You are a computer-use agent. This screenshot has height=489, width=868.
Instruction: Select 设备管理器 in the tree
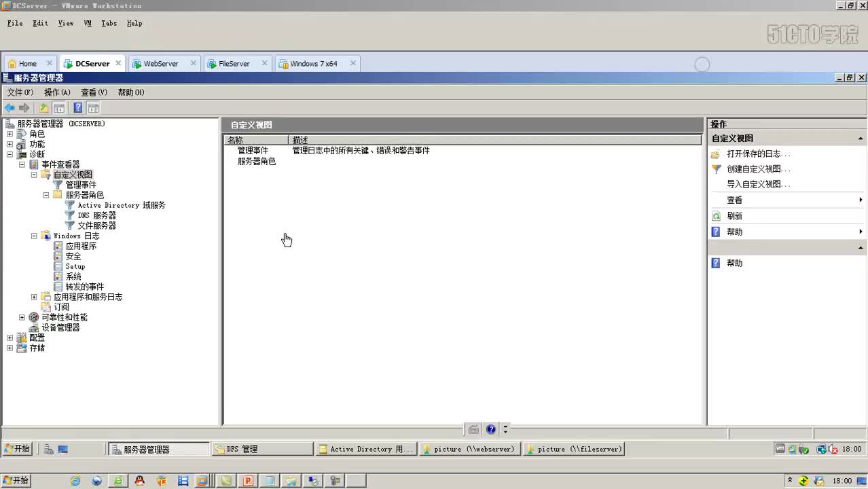(60, 327)
